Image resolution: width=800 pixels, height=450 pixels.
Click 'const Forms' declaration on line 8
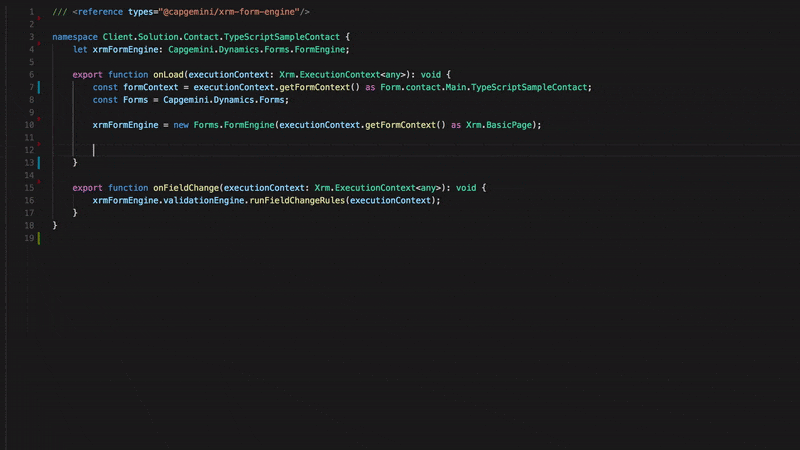coord(120,100)
